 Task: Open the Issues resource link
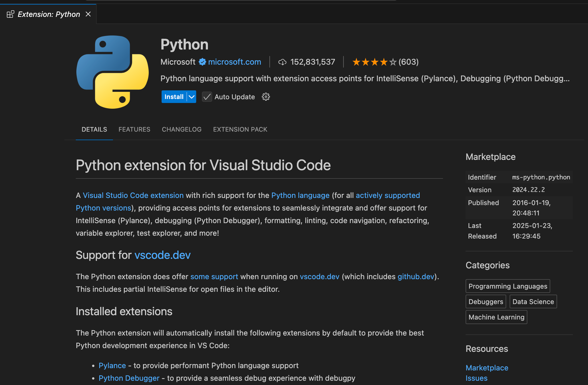pos(476,378)
